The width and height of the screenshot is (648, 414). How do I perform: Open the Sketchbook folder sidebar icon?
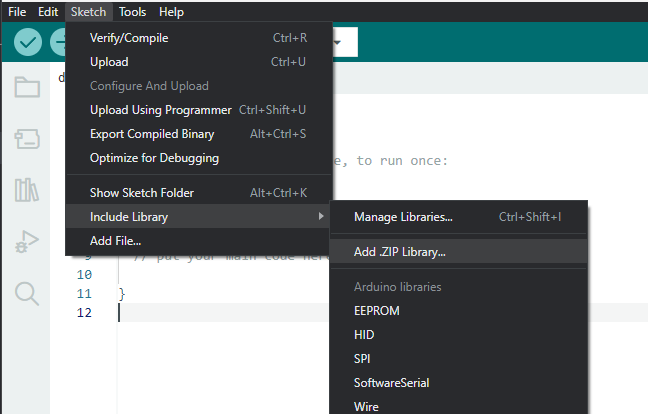click(27, 87)
